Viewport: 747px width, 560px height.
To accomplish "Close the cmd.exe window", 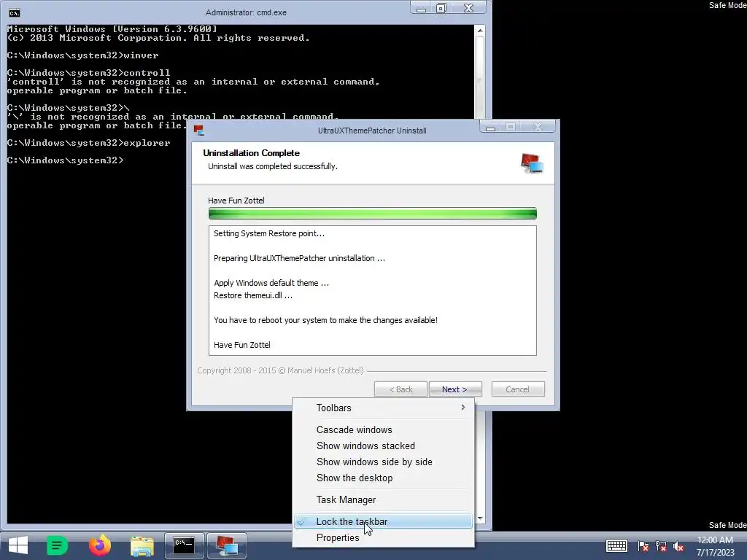I will (469, 8).
